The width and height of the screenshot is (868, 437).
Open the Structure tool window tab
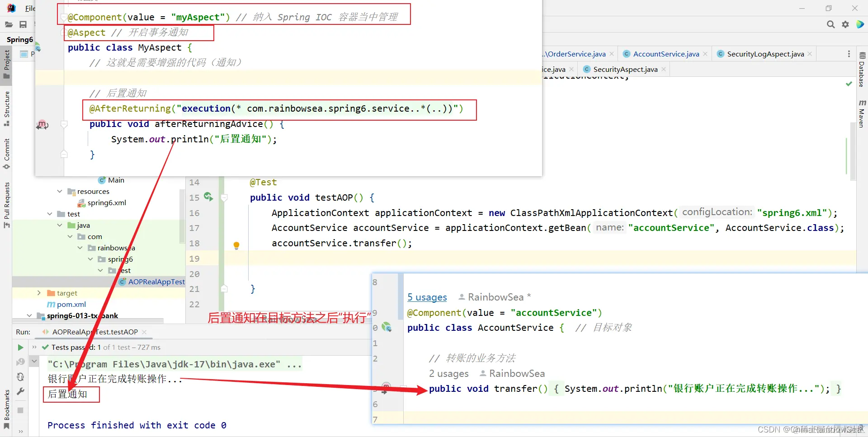tap(6, 108)
